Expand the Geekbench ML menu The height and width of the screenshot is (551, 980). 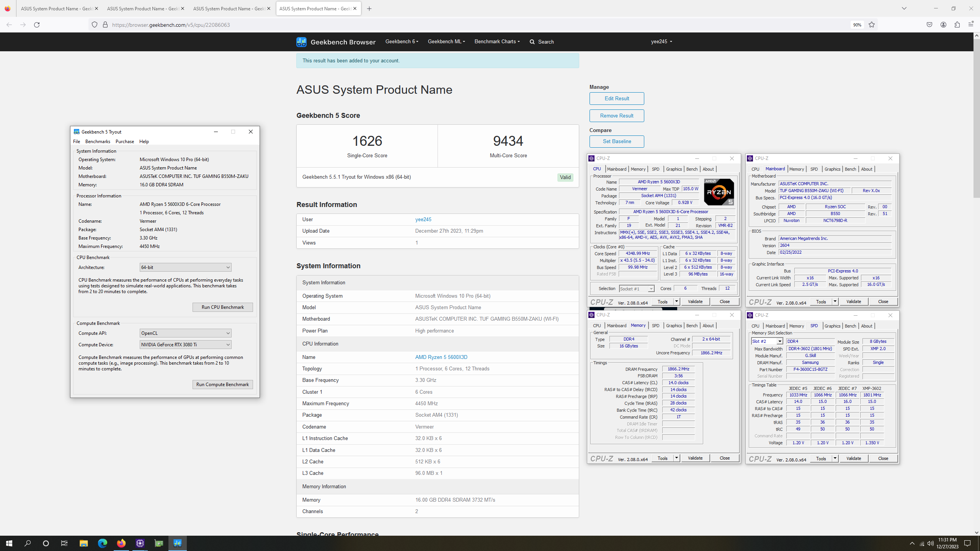(x=446, y=41)
